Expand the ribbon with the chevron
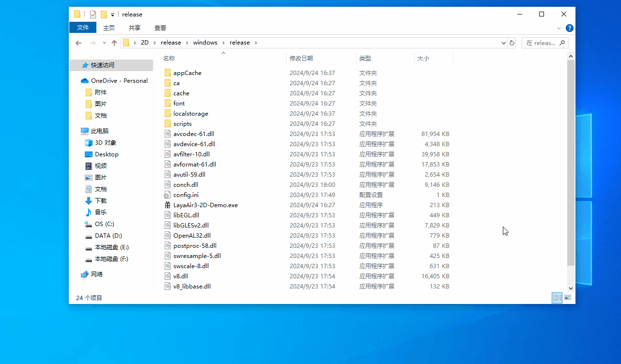621x364 pixels. coord(559,28)
